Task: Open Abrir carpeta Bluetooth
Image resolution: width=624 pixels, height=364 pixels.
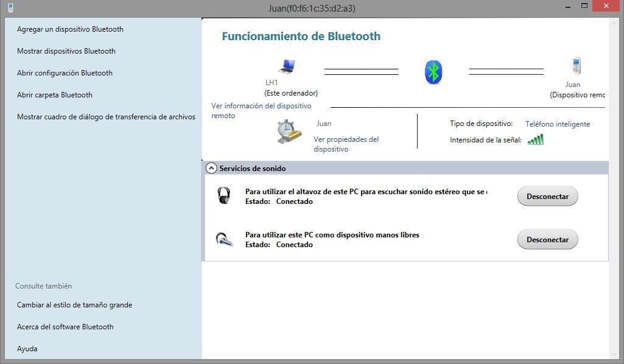Action: point(55,95)
